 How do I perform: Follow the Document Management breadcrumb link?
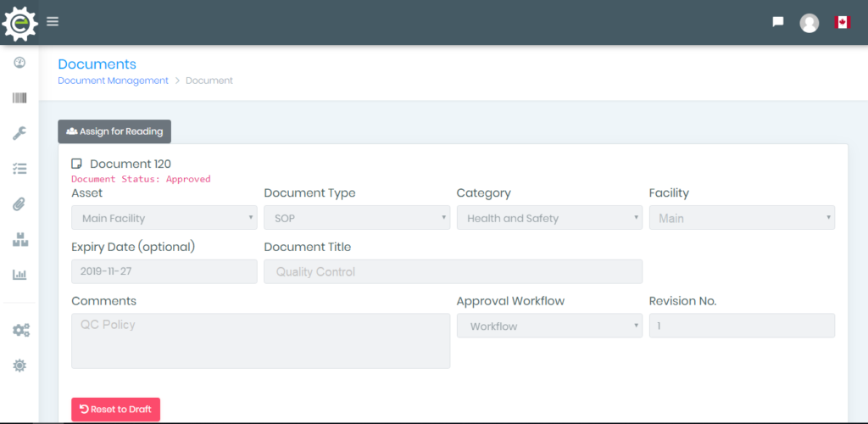(x=113, y=81)
